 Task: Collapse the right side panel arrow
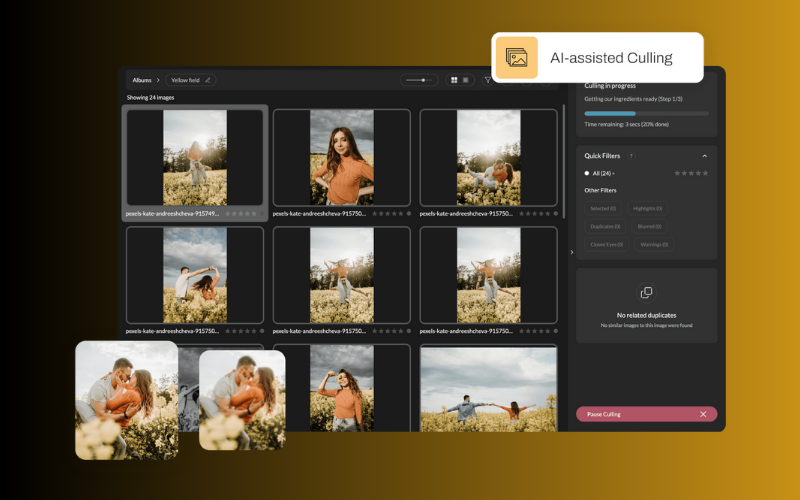pos(571,252)
